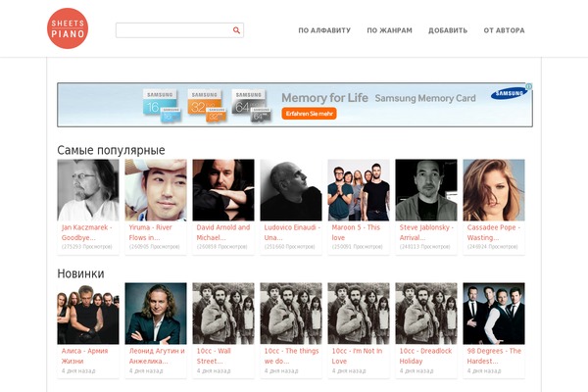Open the 10cc Dreadlock Holiday thumbnail
The height and width of the screenshot is (392, 588).
[426, 314]
